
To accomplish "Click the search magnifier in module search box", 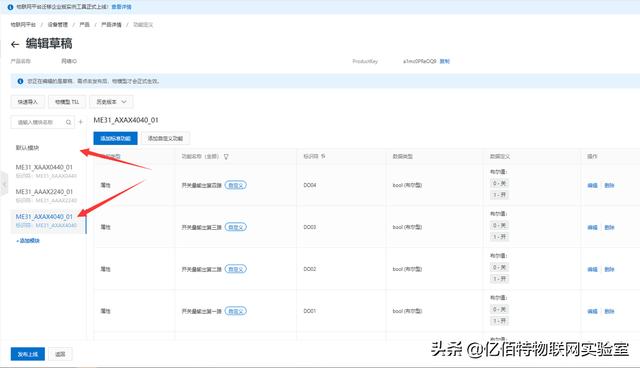I will coord(68,122).
